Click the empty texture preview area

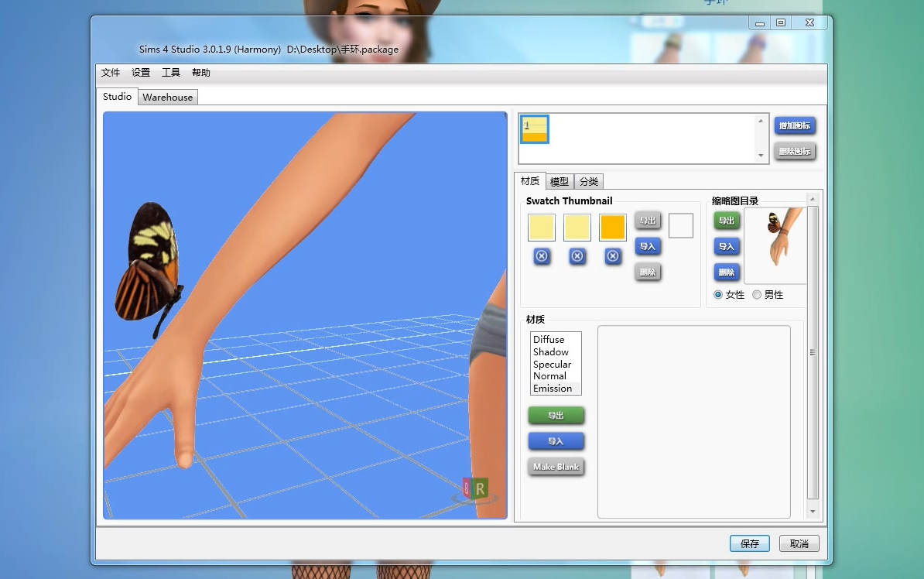693,422
